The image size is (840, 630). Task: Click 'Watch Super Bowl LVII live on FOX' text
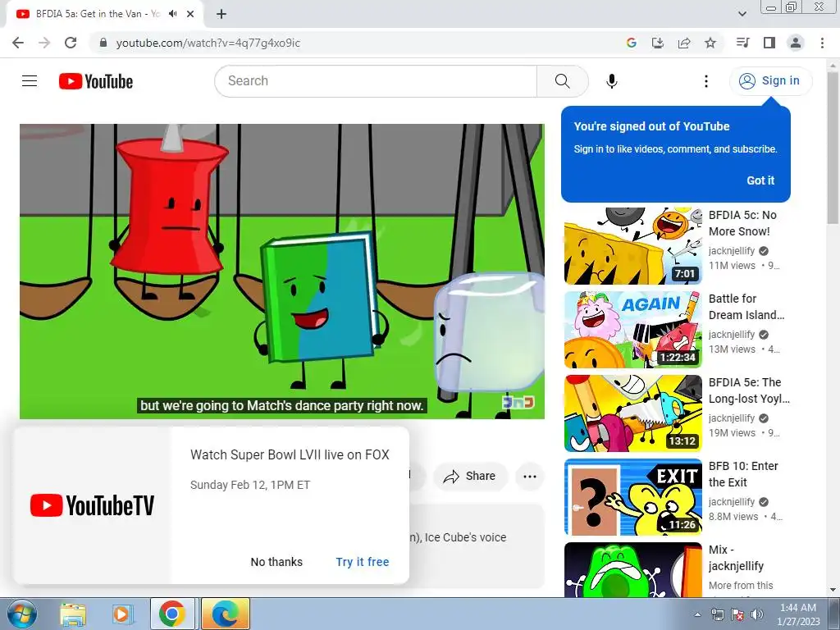[290, 454]
